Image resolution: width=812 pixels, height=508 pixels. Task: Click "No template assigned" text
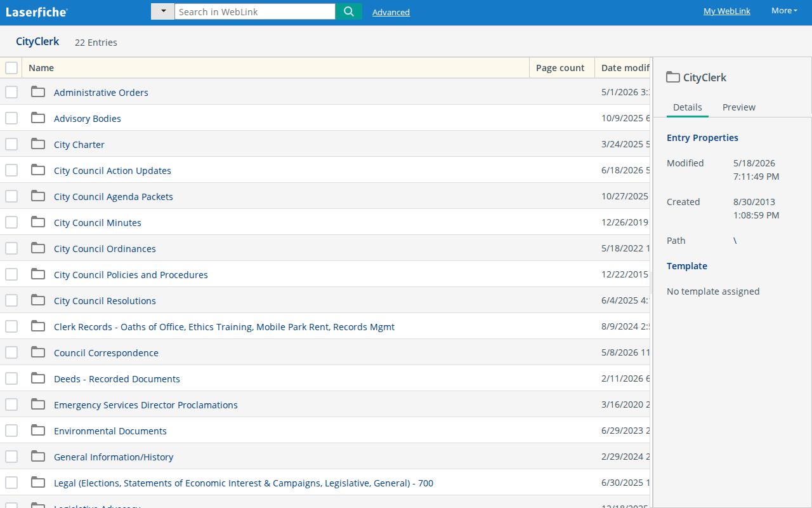[x=713, y=291]
